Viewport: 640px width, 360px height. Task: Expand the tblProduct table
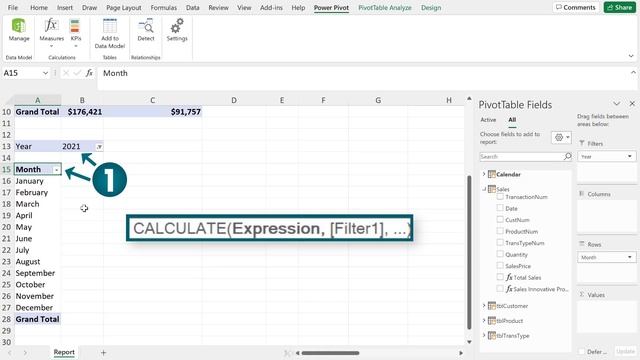tap(484, 321)
